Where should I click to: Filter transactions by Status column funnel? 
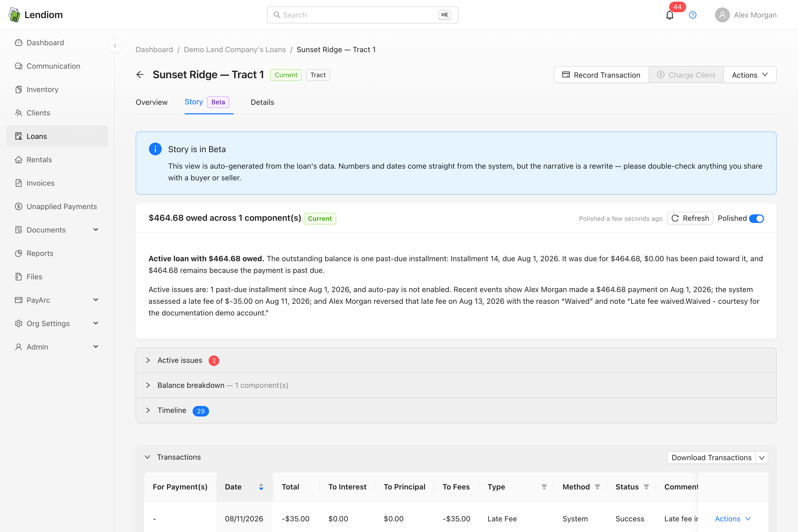click(x=646, y=487)
